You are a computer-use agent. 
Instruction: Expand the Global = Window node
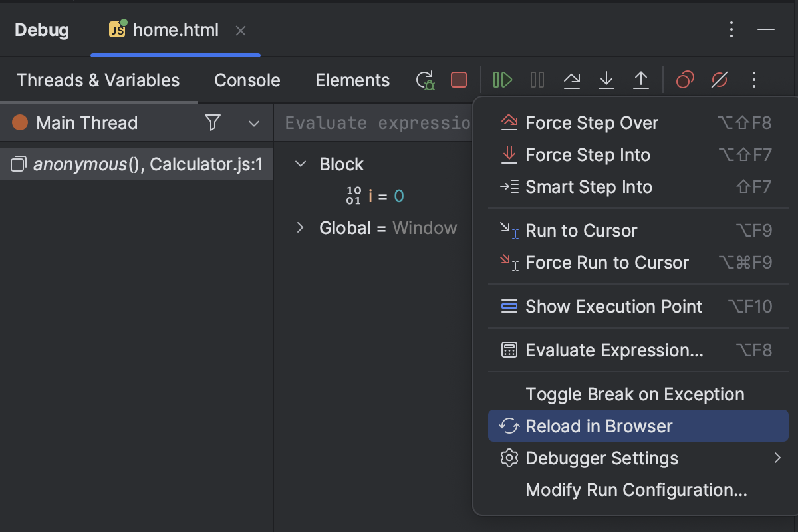click(300, 227)
